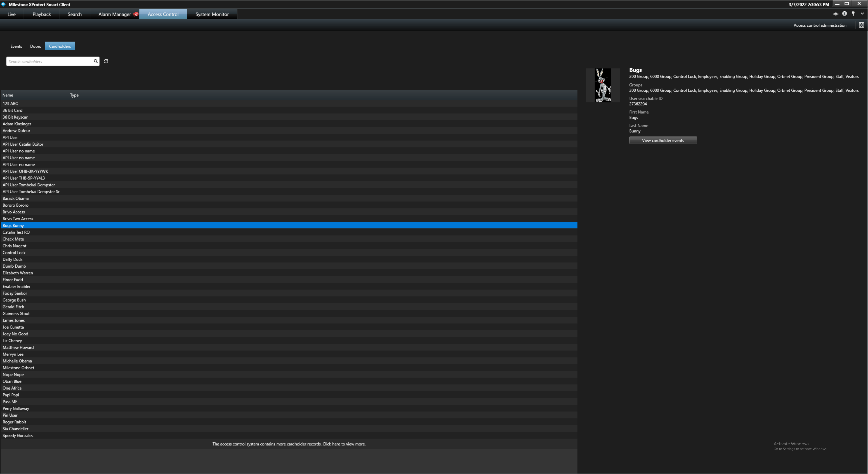Screen dimensions: 868x474
Task: Click the key log-out icon
Action: (853, 14)
